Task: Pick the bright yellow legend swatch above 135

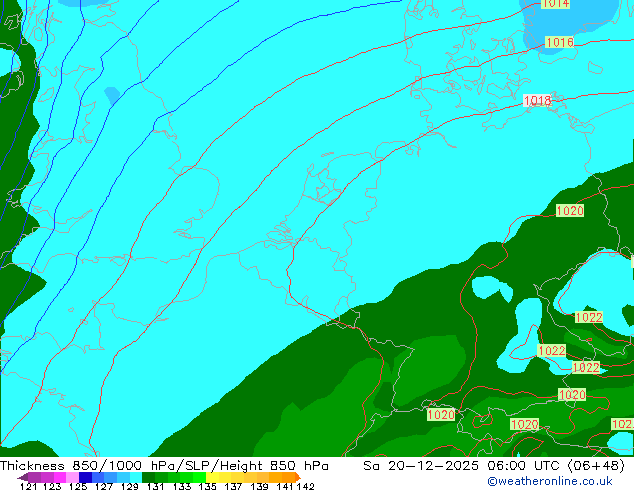Action: point(212,477)
